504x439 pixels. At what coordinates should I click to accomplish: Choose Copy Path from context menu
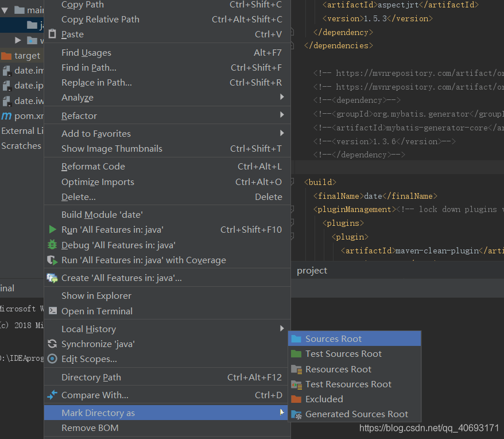[167, 5]
